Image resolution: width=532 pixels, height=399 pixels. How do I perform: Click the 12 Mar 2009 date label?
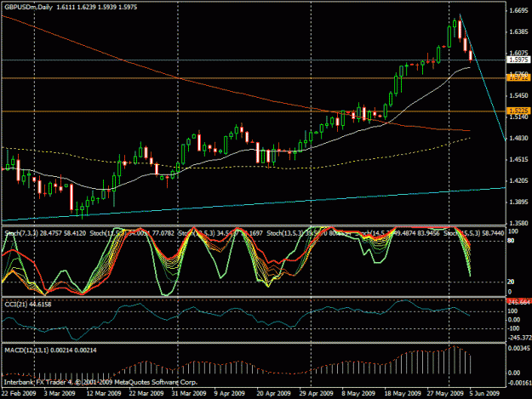click(104, 393)
